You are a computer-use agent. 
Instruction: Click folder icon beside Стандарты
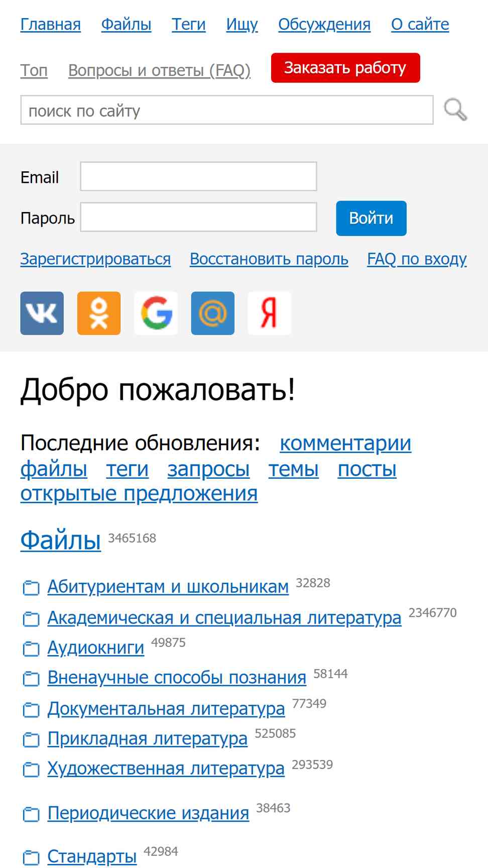click(x=31, y=857)
